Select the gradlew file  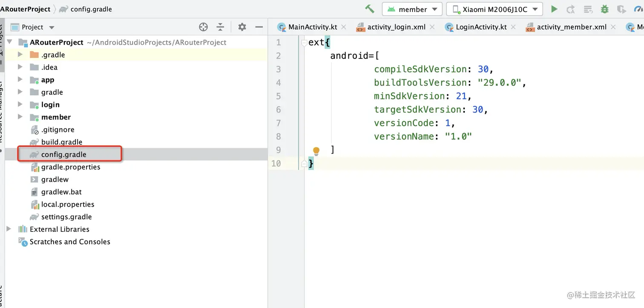pos(55,179)
